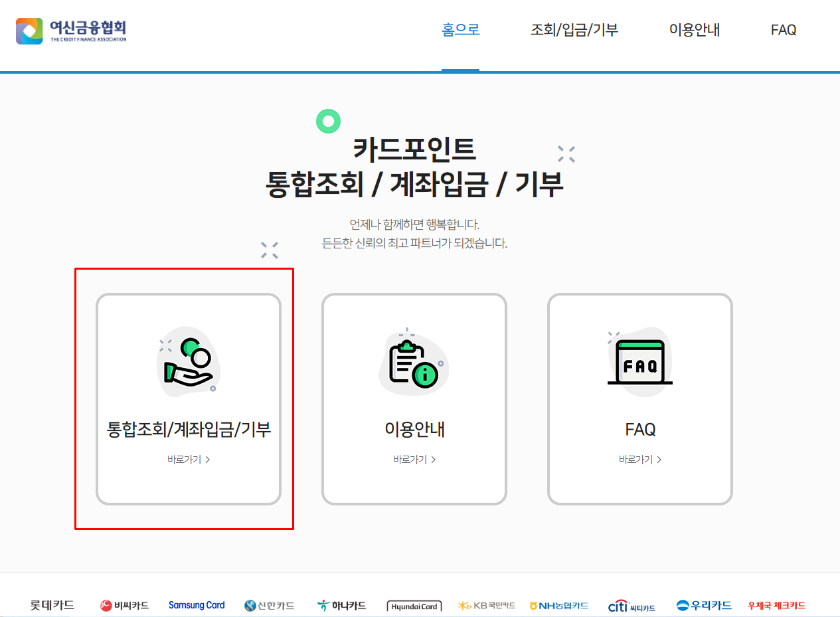Click the 하나카드 logo
Screen dimensions: 840x617
[x=341, y=606]
